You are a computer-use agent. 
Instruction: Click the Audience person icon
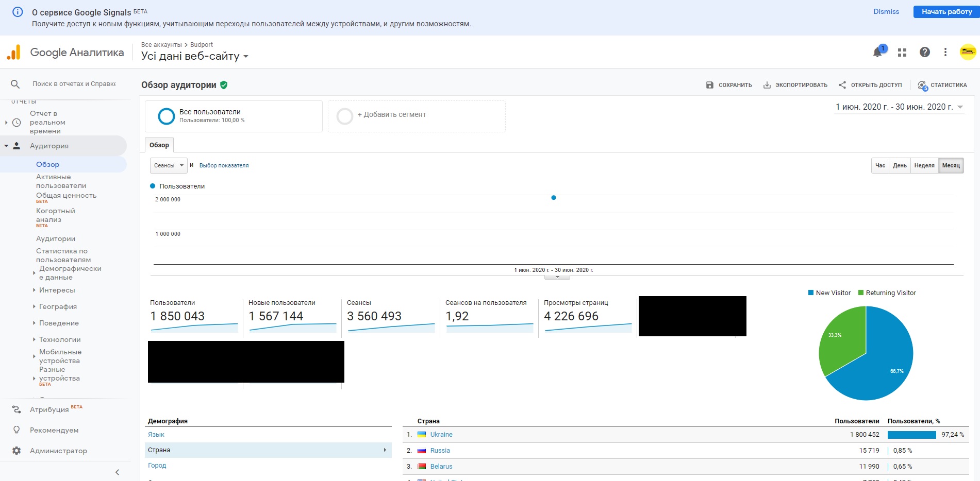point(16,146)
